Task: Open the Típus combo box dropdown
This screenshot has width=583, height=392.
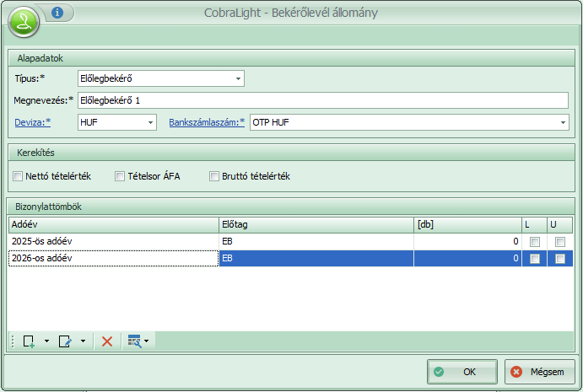Action: click(239, 78)
